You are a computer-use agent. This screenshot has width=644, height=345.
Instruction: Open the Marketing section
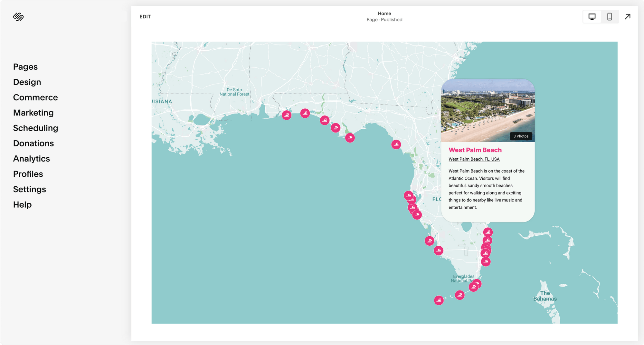click(33, 113)
